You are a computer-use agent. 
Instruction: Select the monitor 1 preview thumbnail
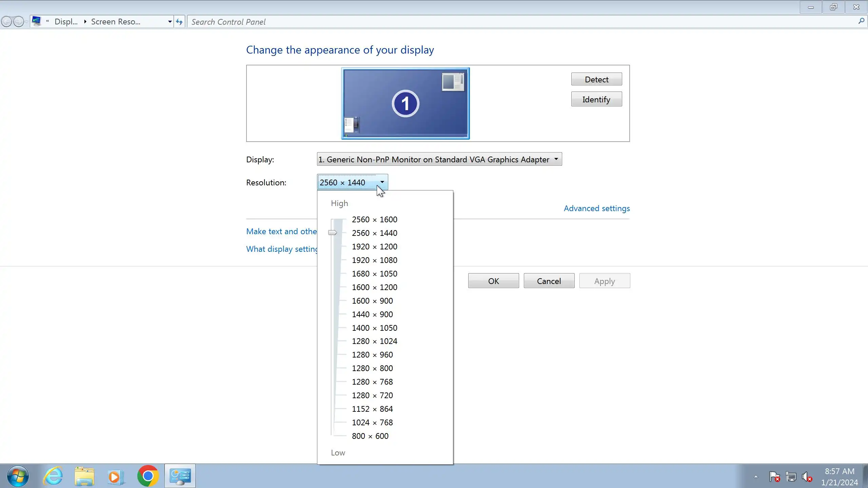click(x=405, y=103)
